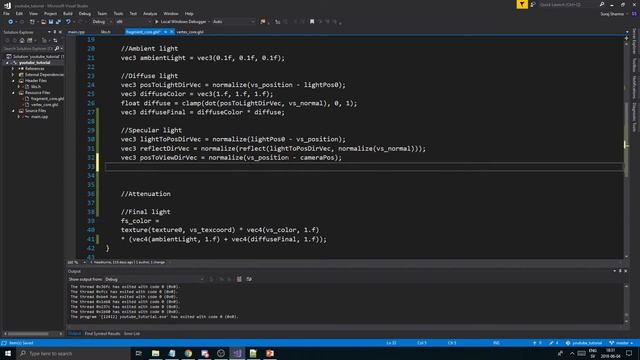Open the File menu
Screen dimensions: 640x360
(7, 13)
